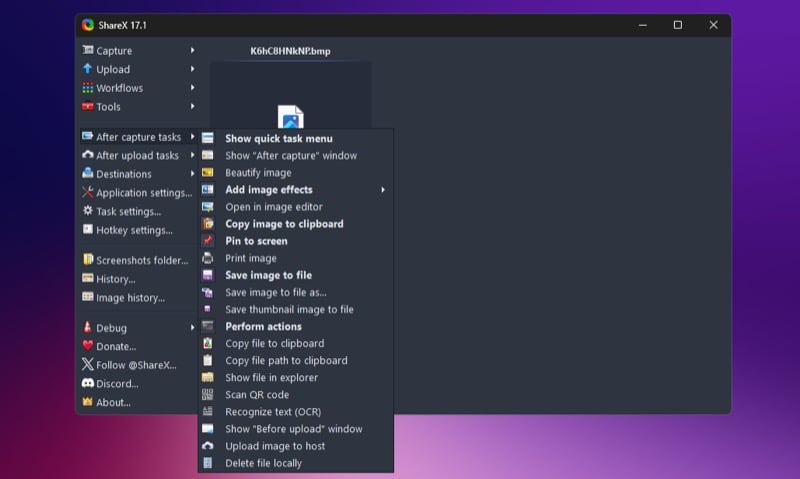Open the About... dialog
800x479 pixels.
[x=113, y=402]
